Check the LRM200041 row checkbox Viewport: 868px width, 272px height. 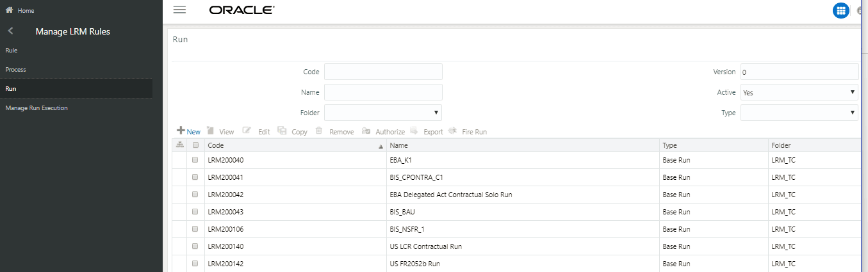[x=196, y=177]
